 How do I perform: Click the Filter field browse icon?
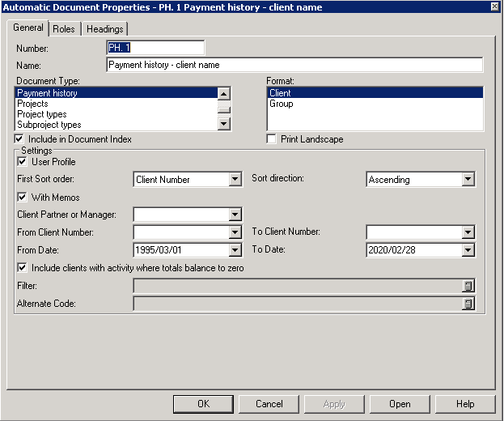click(468, 286)
